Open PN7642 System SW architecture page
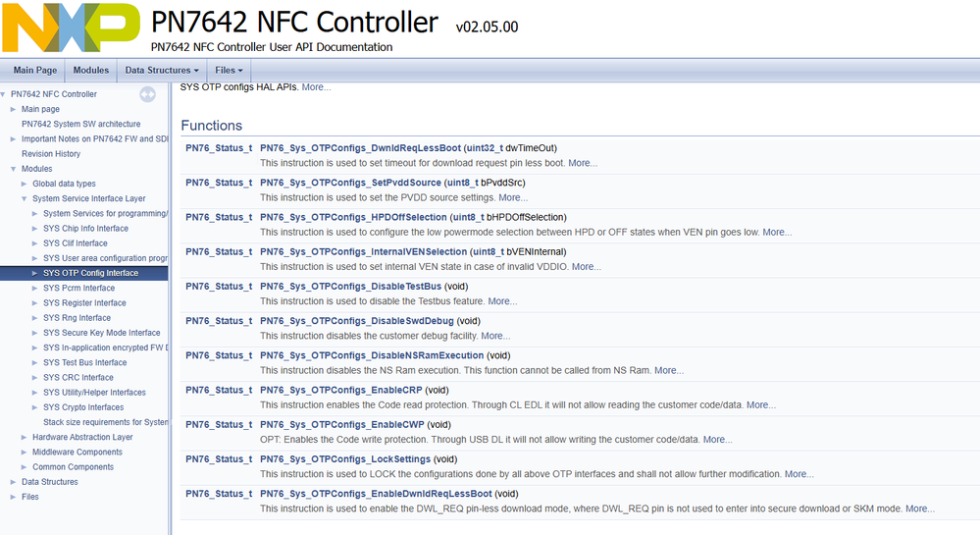980x535 pixels. (80, 124)
